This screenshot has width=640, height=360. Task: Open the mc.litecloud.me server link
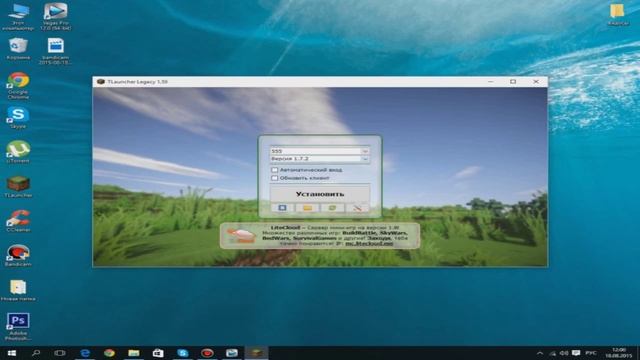click(369, 244)
